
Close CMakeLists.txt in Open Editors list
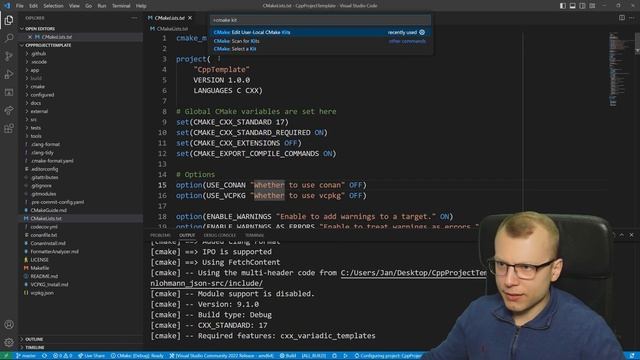(30, 37)
